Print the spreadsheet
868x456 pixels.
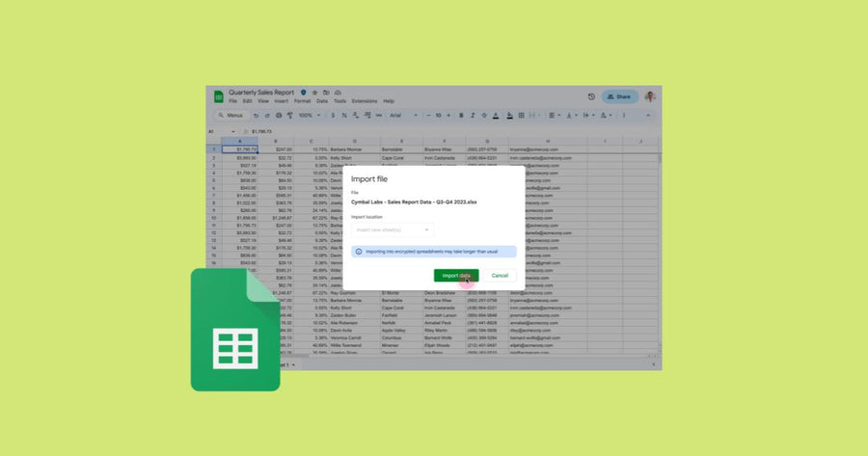pos(279,116)
